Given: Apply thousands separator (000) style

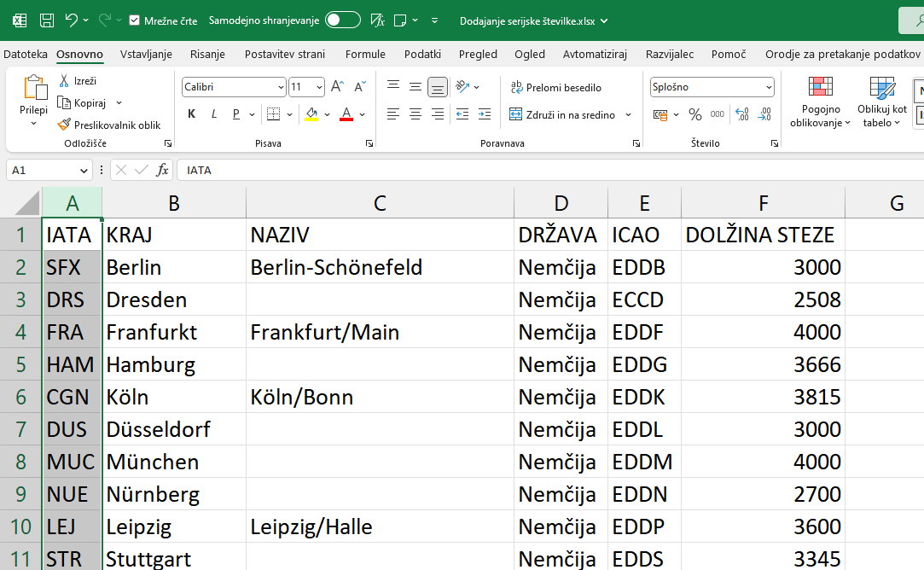Looking at the screenshot, I should [718, 114].
